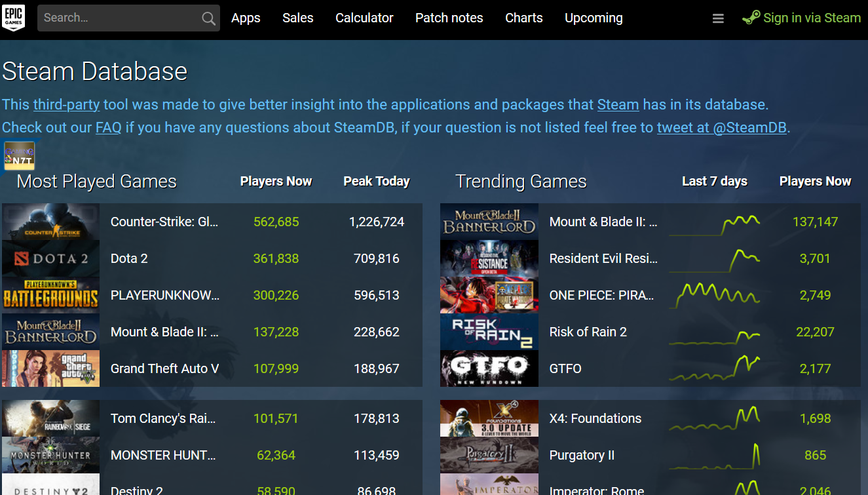Open the Risk of Rain 2 title
This screenshot has width=868, height=495.
point(588,332)
